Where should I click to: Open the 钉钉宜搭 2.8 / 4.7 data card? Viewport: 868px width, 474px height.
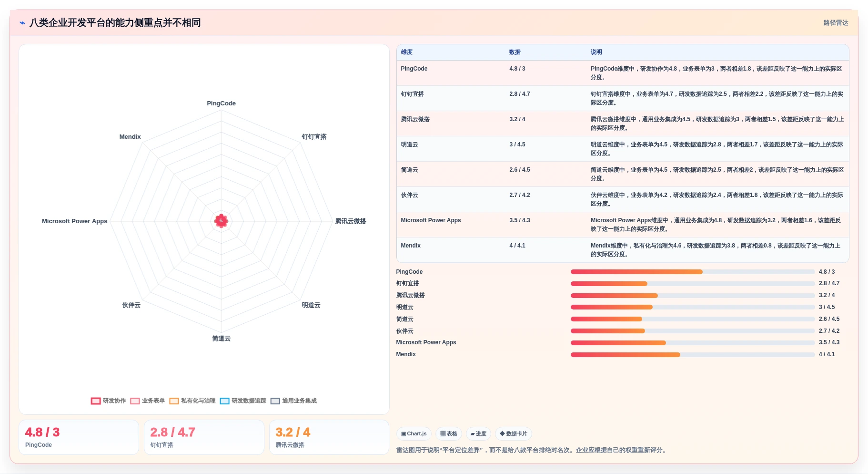click(x=204, y=437)
